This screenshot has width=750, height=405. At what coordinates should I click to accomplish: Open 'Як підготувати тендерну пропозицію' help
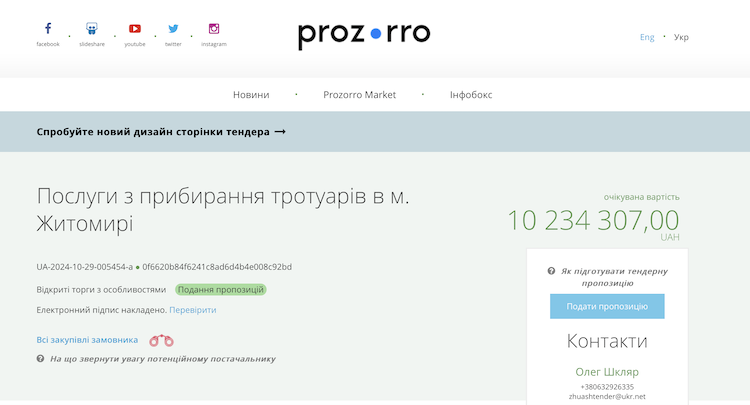pos(614,277)
